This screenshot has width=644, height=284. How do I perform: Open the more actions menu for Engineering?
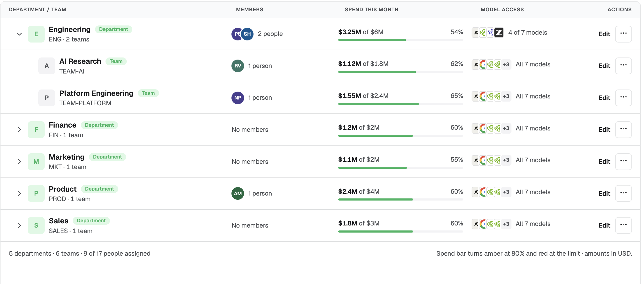[x=623, y=34]
